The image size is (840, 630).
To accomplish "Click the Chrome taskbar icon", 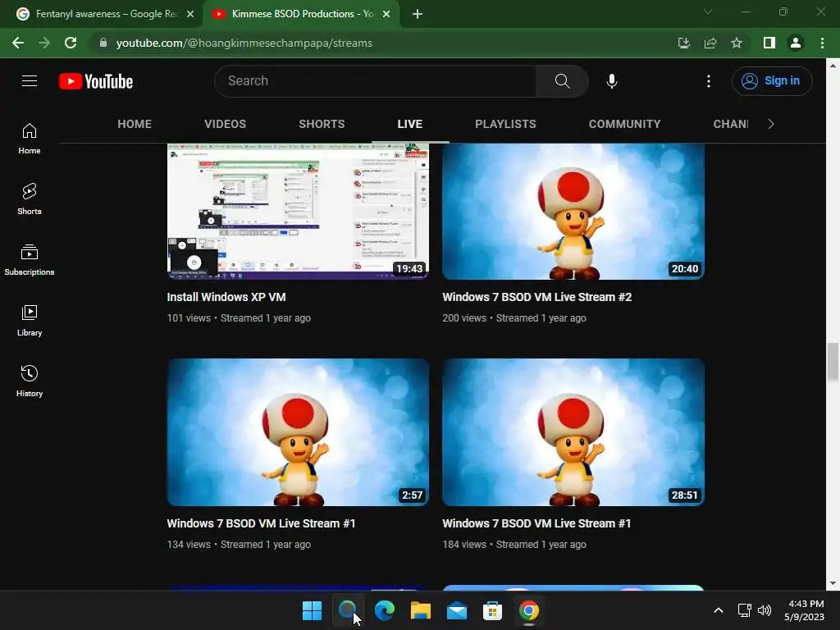I will (529, 610).
